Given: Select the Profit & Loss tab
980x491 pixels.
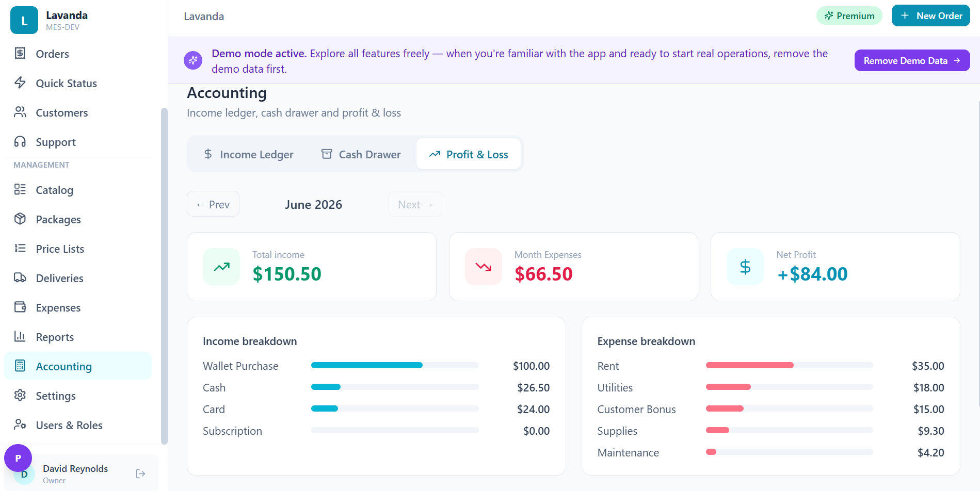Looking at the screenshot, I should coord(469,154).
